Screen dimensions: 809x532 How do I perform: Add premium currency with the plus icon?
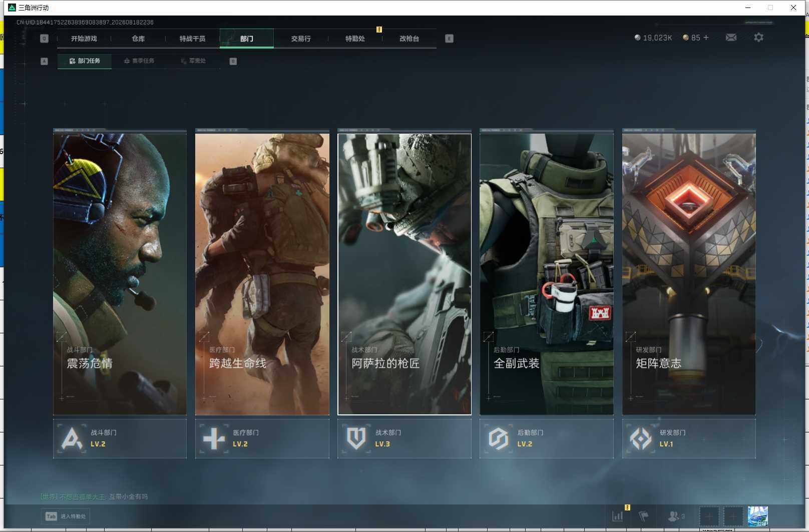pos(706,38)
